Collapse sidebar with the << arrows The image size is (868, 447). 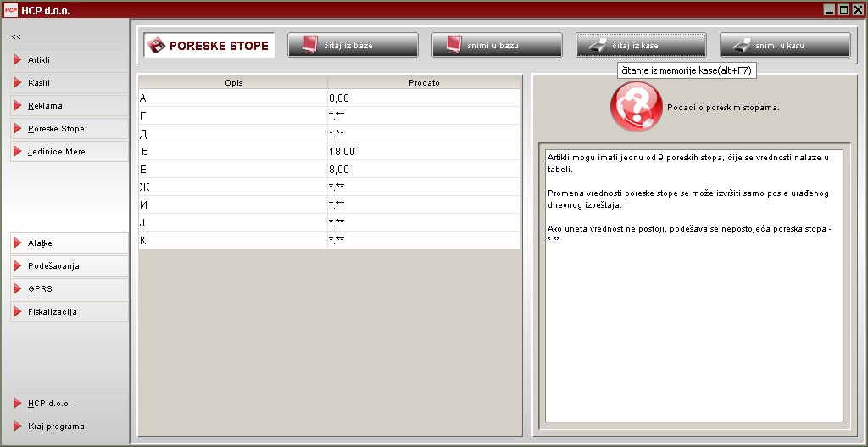[x=16, y=37]
